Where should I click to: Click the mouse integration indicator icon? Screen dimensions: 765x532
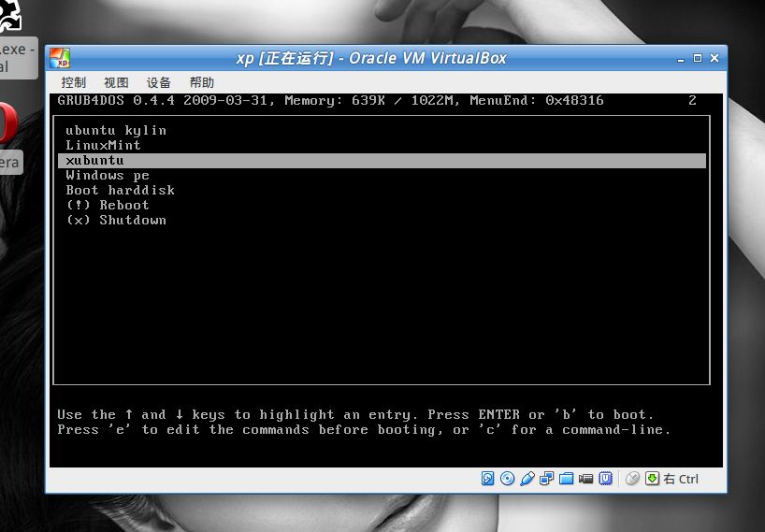click(632, 479)
